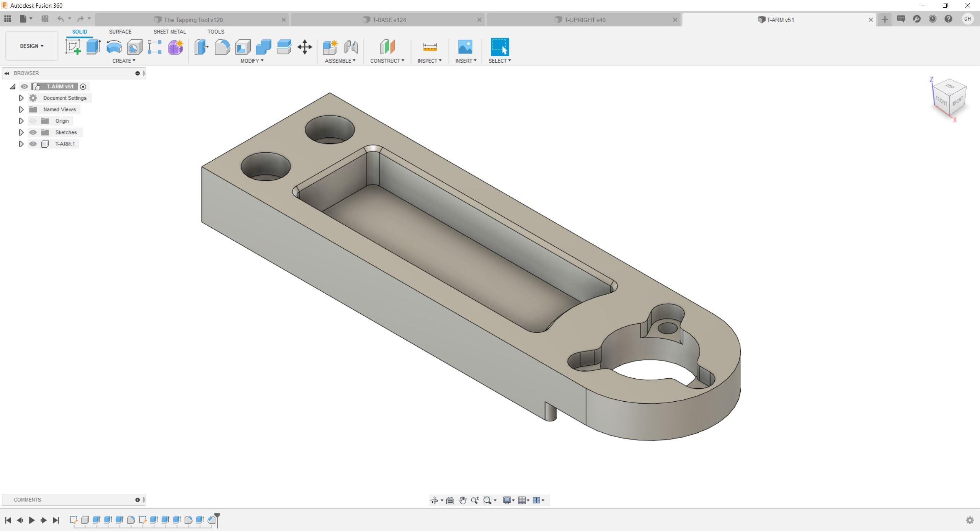Select the Extrude tool
The image size is (980, 531).
point(93,47)
